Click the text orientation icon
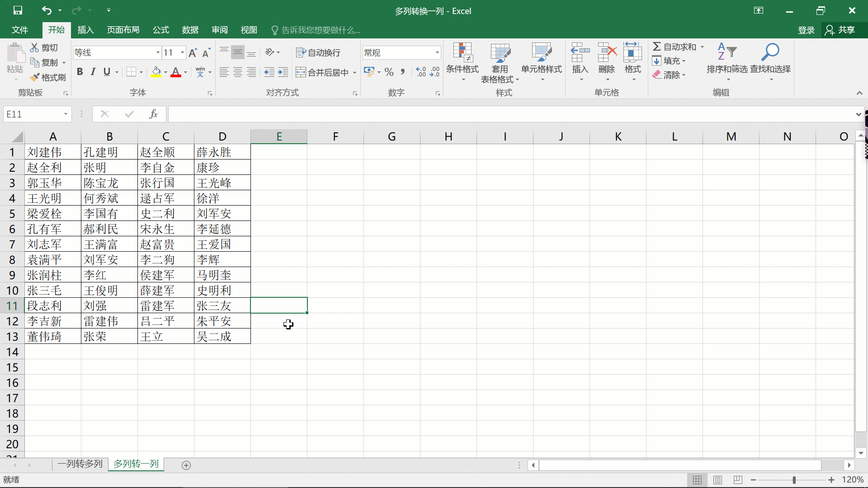 pos(270,52)
